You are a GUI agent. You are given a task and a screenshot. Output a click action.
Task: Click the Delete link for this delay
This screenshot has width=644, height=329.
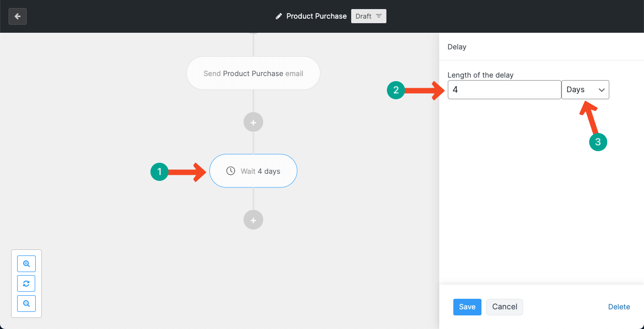[619, 307]
